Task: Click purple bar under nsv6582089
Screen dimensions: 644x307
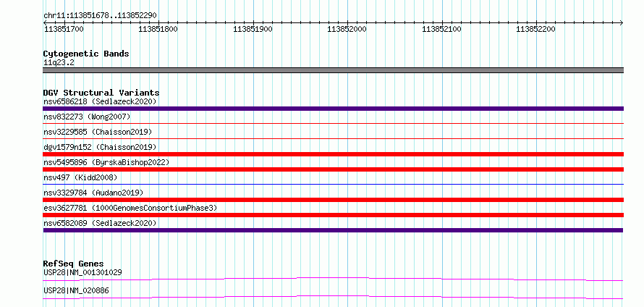Action: point(333,230)
